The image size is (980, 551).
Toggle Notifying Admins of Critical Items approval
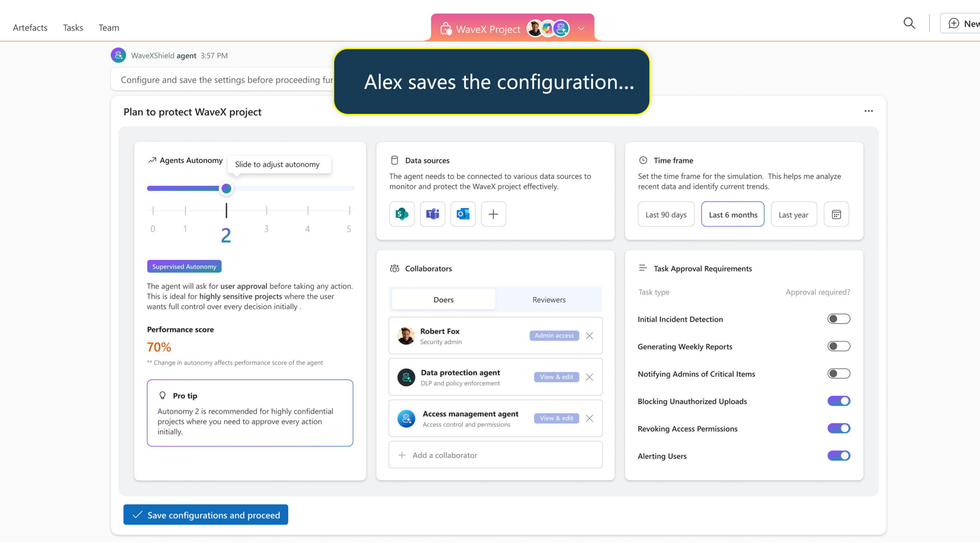click(x=838, y=373)
